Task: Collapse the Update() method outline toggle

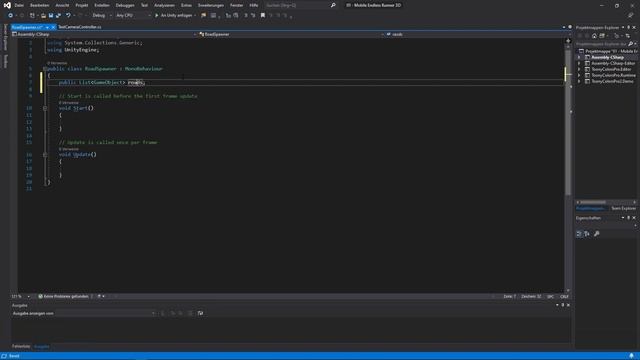Action: point(45,155)
